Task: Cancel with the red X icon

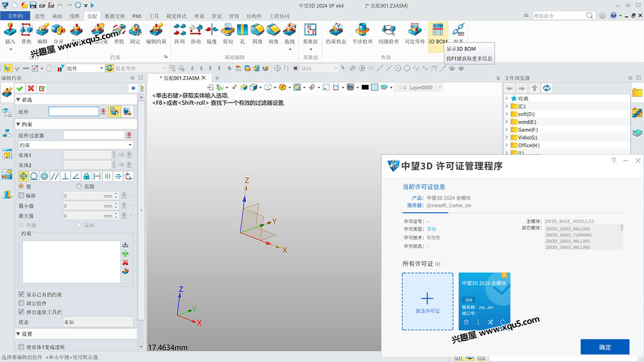Action: pyautogui.click(x=31, y=88)
